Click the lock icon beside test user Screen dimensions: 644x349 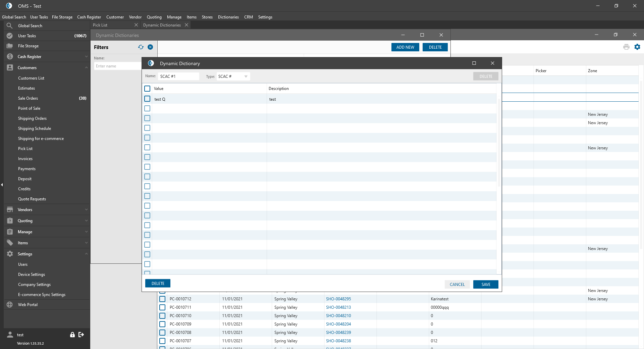click(x=72, y=335)
